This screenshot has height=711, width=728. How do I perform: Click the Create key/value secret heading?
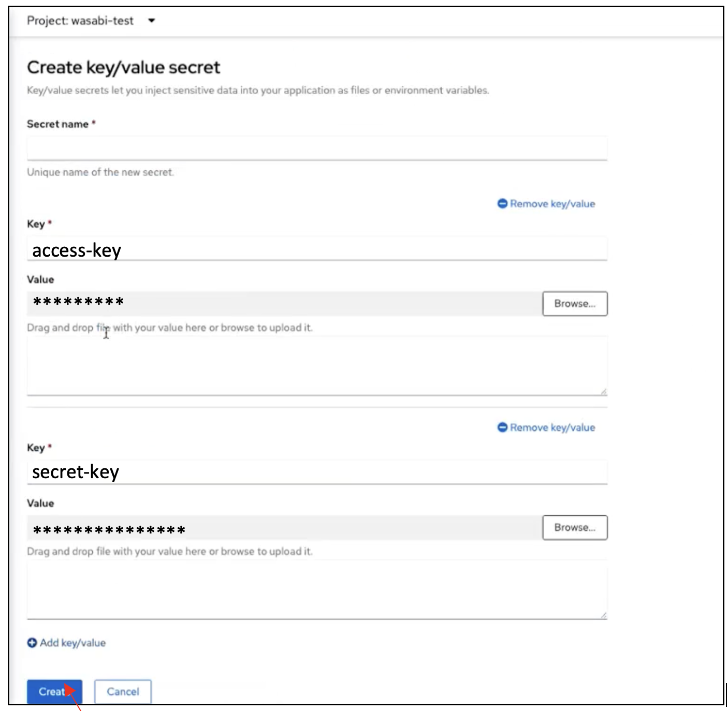pyautogui.click(x=123, y=67)
